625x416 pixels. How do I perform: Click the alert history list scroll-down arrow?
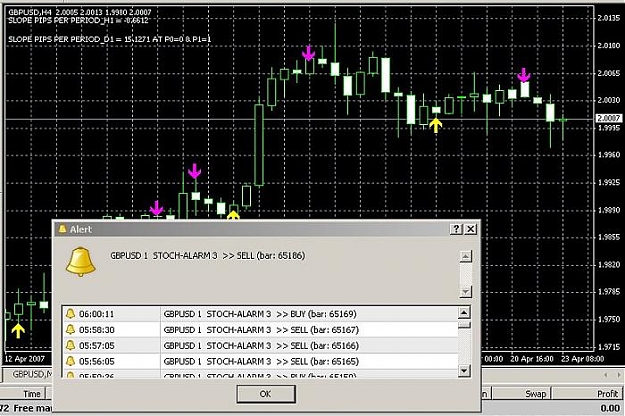point(464,371)
